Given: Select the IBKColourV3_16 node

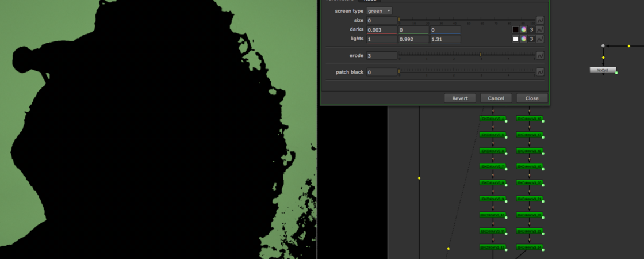Looking at the screenshot, I should pos(530,119).
